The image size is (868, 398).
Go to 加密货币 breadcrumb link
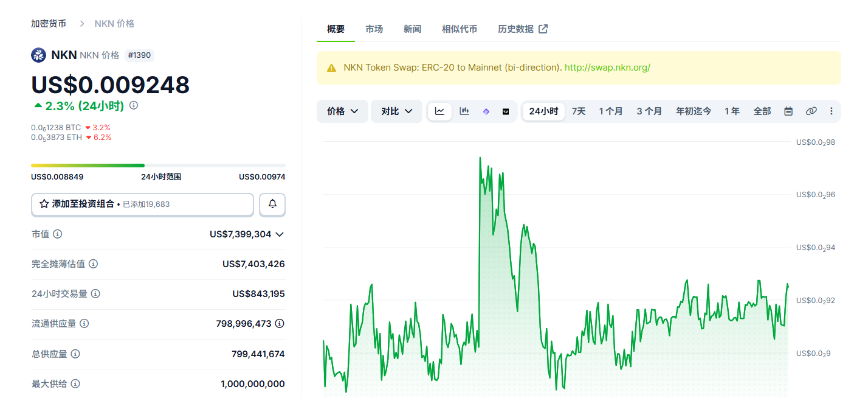tap(49, 24)
